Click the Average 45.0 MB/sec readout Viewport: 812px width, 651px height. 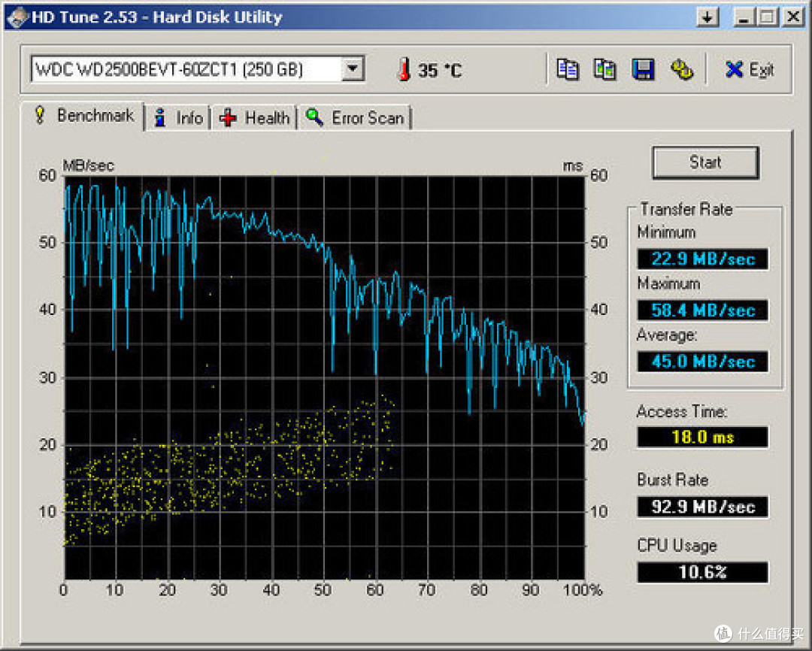tap(703, 361)
